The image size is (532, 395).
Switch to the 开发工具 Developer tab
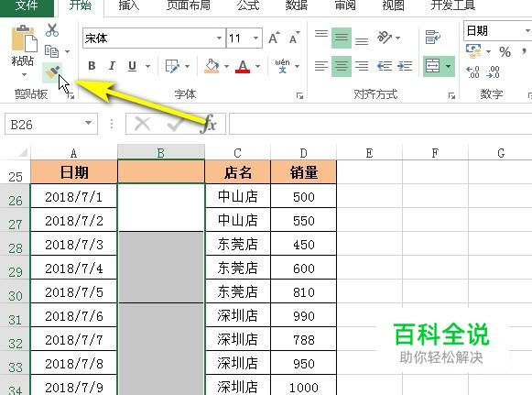(x=453, y=5)
